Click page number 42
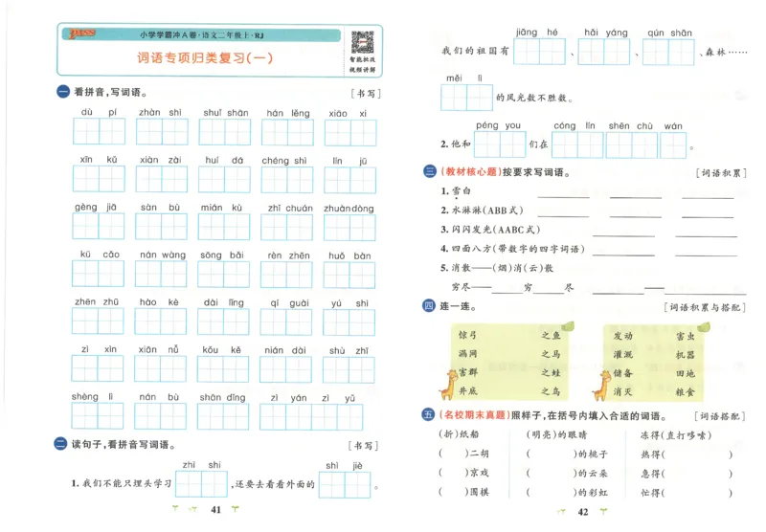 coord(583,512)
